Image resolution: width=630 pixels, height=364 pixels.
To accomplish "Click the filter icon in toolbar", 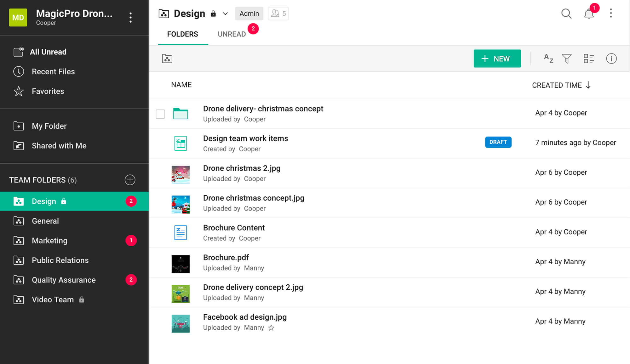I will coord(567,59).
